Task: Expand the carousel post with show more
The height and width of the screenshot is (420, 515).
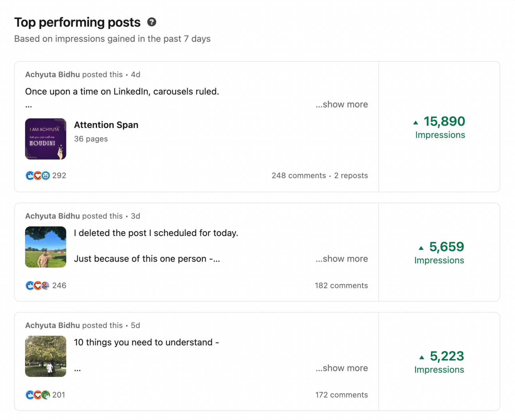Action: tap(342, 105)
